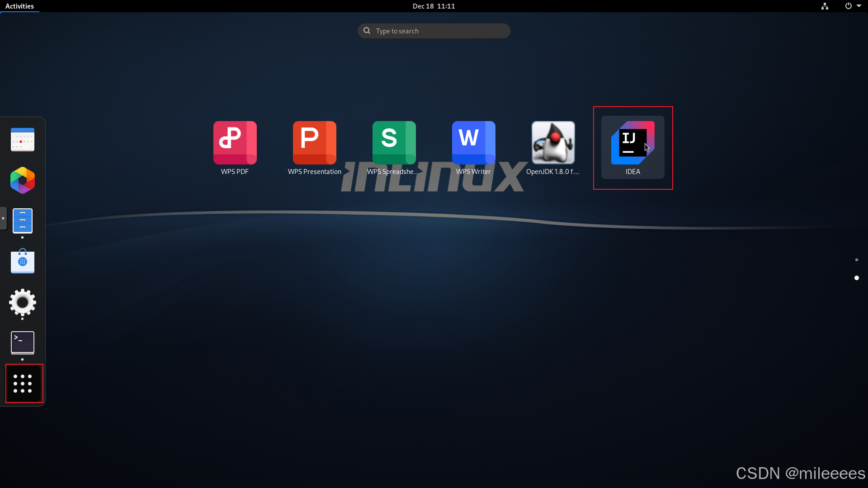The height and width of the screenshot is (488, 868).
Task: Click the Dec 18 clock in top bar
Action: (434, 6)
